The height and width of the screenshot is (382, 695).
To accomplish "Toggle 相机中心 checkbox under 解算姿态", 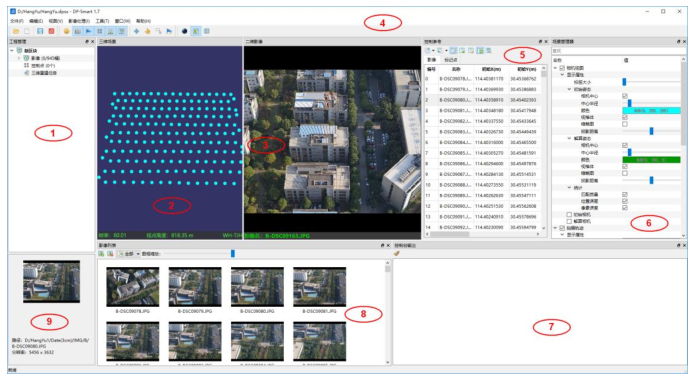I will coord(625,145).
